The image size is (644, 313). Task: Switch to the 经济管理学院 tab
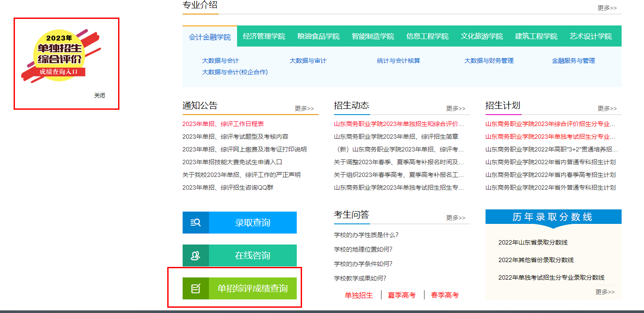[x=264, y=36]
